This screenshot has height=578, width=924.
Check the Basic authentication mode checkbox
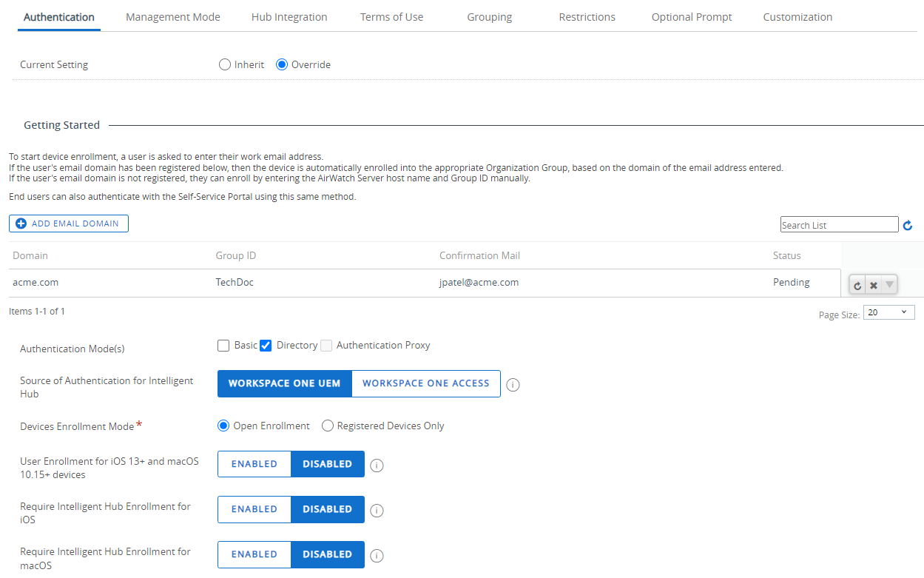point(223,346)
